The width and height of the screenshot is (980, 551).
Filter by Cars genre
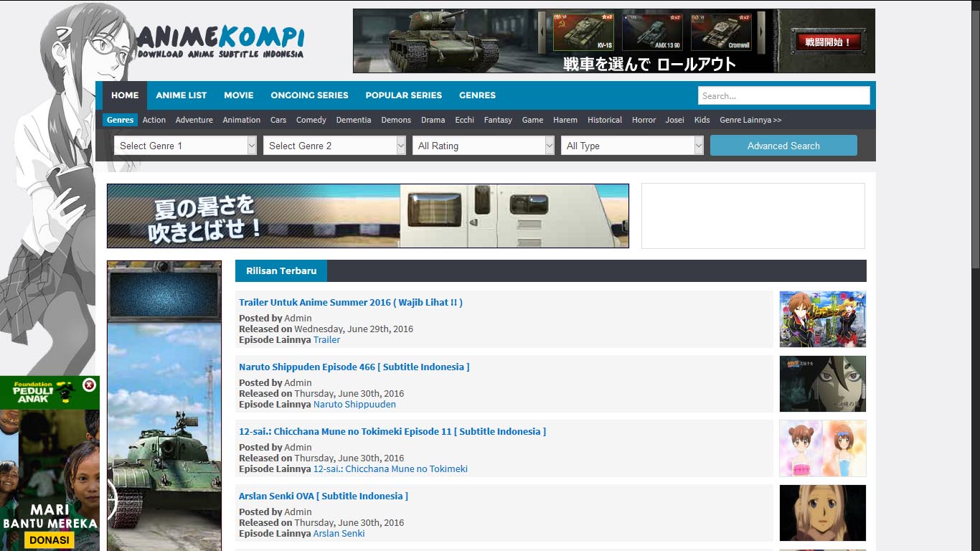pos(278,120)
